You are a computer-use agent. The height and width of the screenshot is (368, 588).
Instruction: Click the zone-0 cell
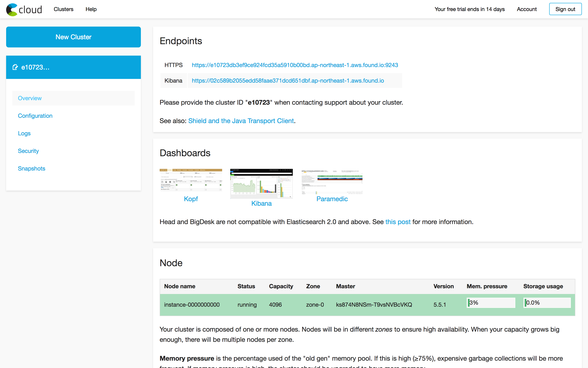315,305
